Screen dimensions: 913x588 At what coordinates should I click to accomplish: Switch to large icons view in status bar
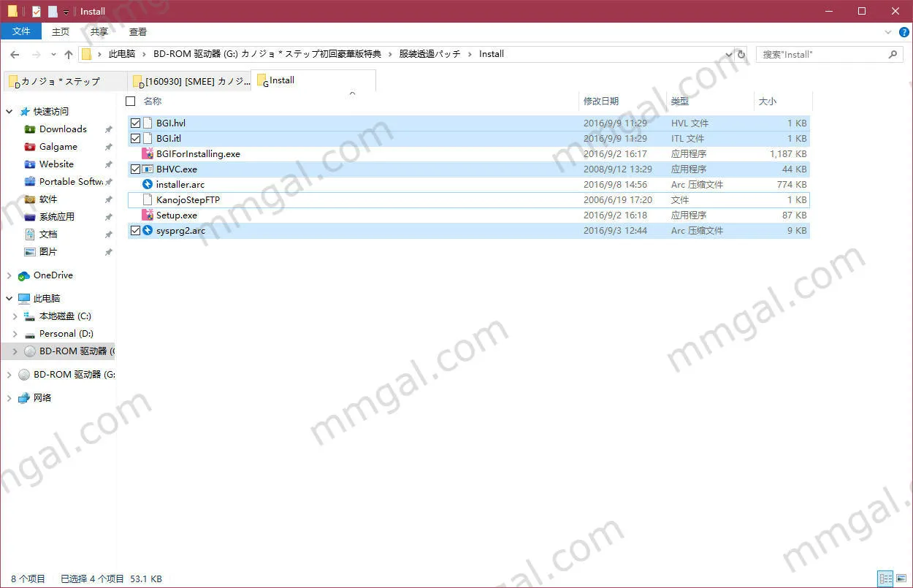point(901,579)
